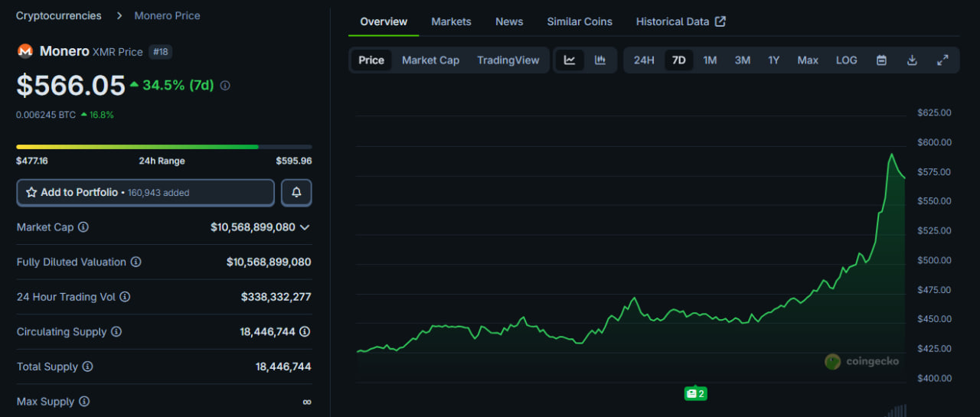Expand the Market Cap value chevron
The width and height of the screenshot is (980, 417).
tap(305, 227)
